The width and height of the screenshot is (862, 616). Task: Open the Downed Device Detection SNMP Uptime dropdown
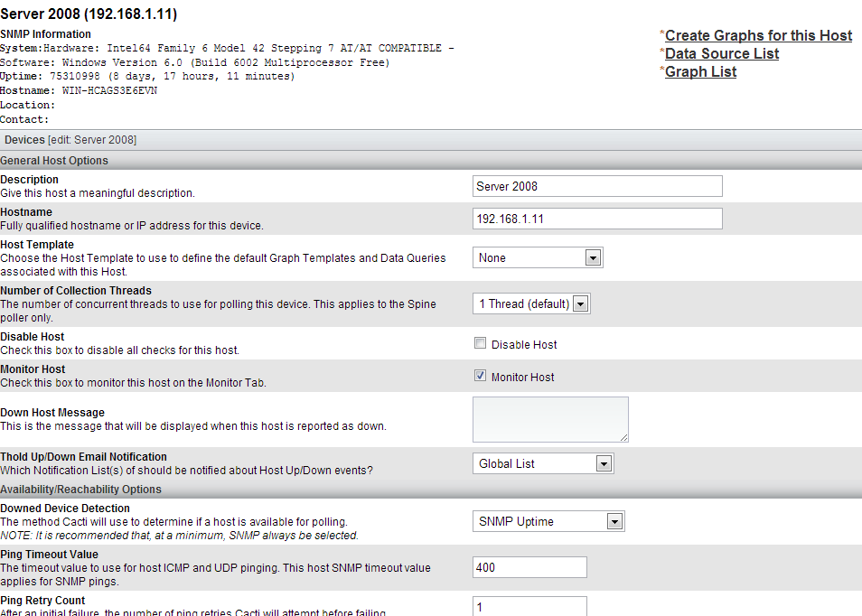(x=548, y=521)
